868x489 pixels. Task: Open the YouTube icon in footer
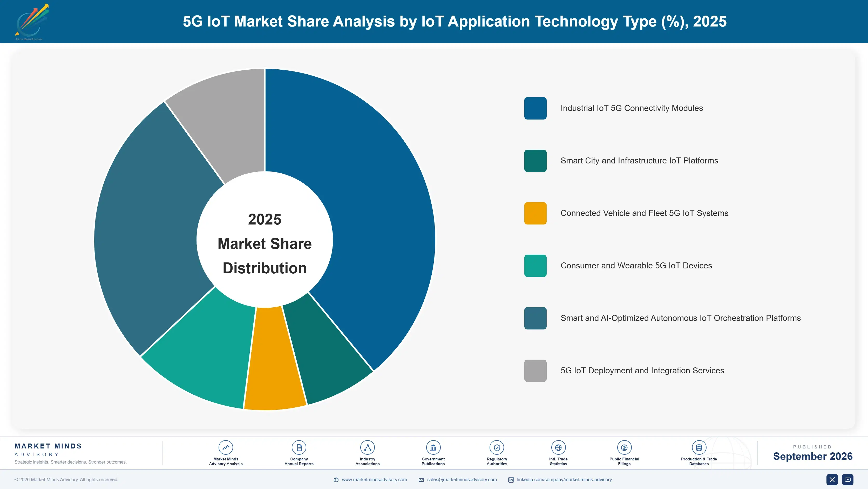pyautogui.click(x=848, y=480)
